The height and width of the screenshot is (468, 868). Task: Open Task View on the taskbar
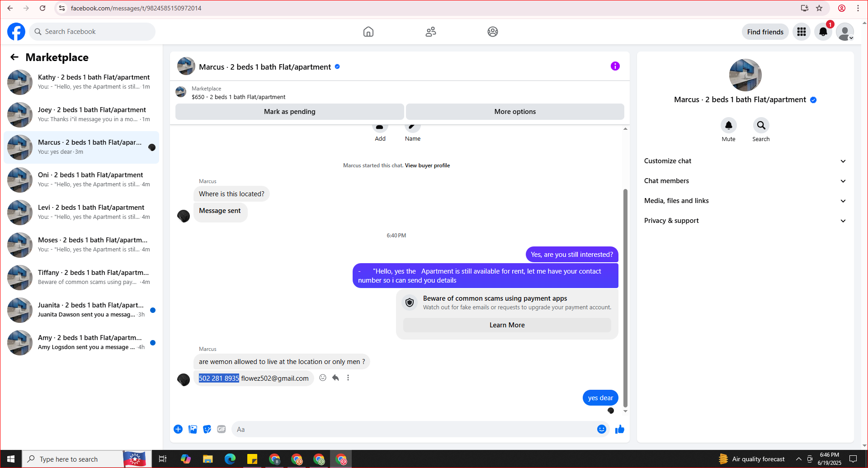point(163,459)
